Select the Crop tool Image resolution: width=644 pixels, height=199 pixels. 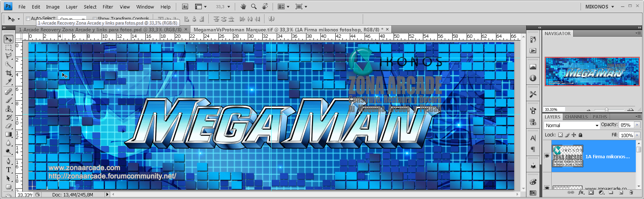coord(8,73)
